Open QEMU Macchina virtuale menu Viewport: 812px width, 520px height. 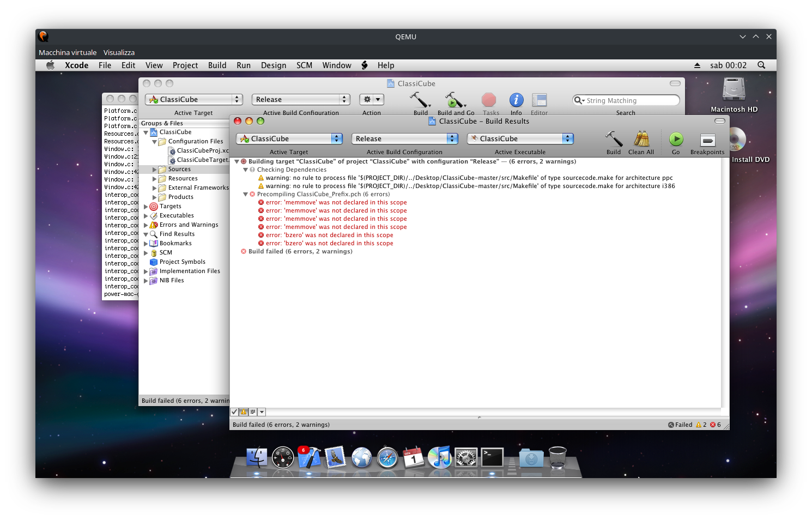[x=68, y=53]
